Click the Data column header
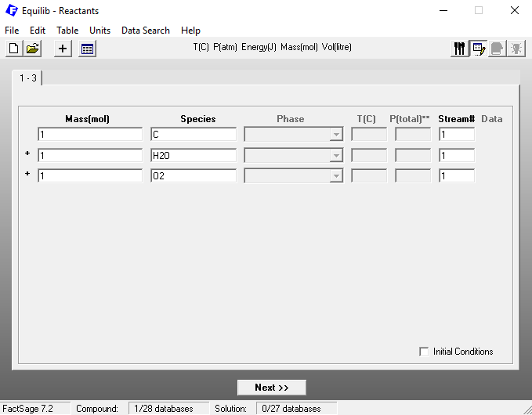Viewport: 532px width, 415px height. pos(492,119)
